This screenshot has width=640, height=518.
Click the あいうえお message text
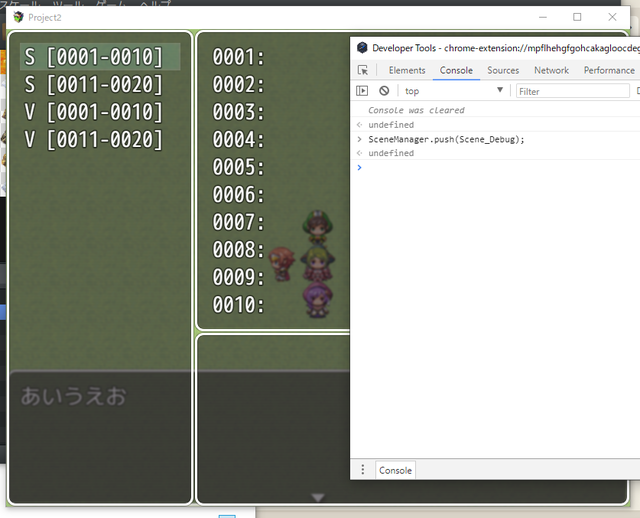(x=73, y=396)
